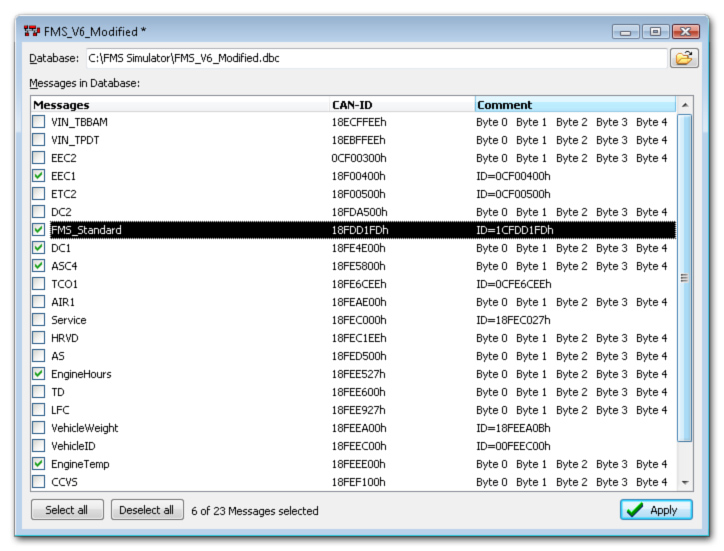
Task: Check the TCO1 message checkbox
Action: click(x=39, y=284)
